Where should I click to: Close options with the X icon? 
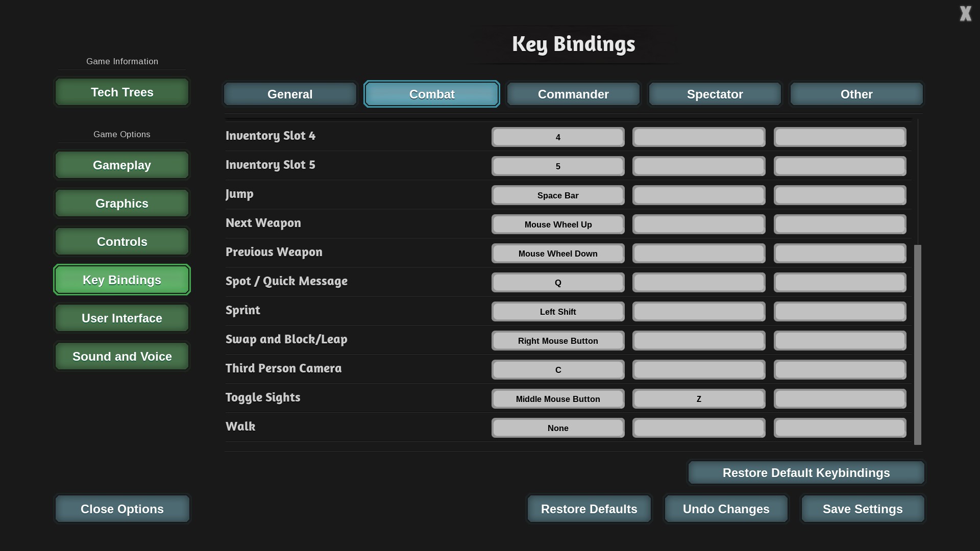coord(965,14)
